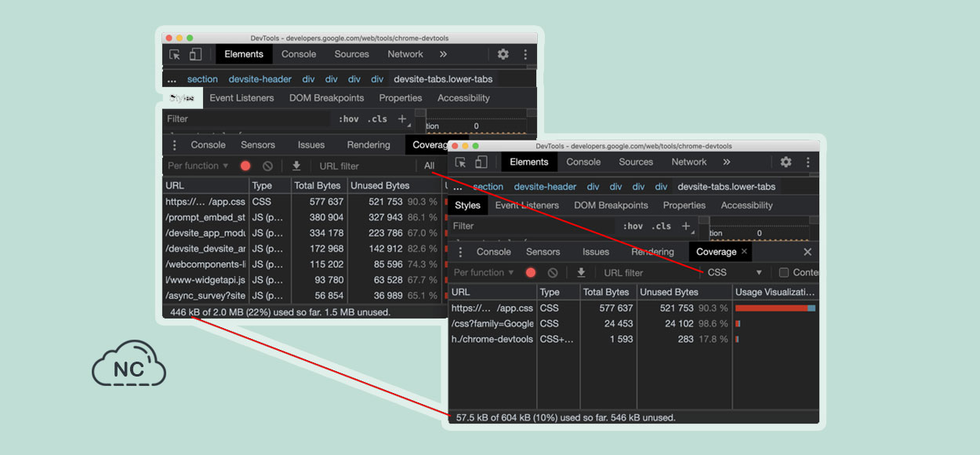This screenshot has width=980, height=455.
Task: Open the kebab menu beside back window gear
Action: tap(525, 54)
